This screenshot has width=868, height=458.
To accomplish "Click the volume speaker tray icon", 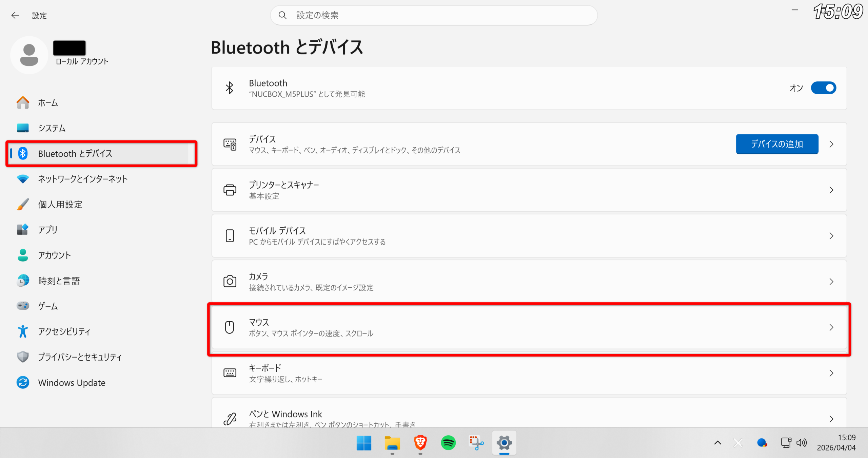I will pos(802,443).
